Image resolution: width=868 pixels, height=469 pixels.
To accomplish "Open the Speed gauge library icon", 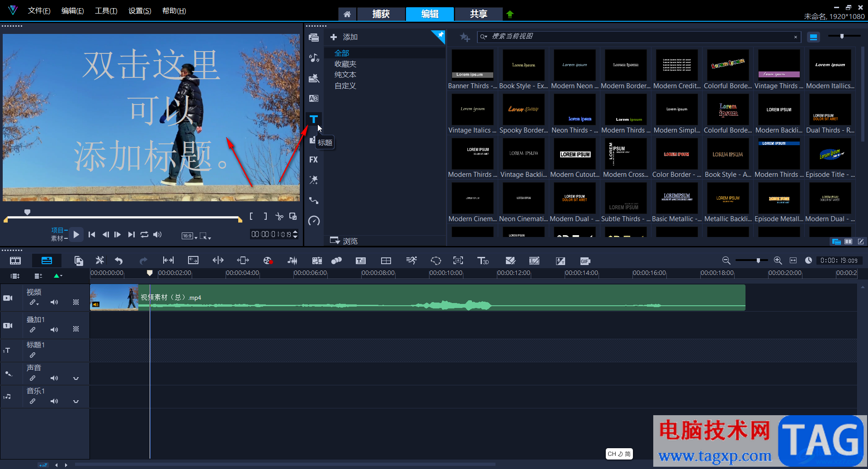I will pyautogui.click(x=313, y=221).
